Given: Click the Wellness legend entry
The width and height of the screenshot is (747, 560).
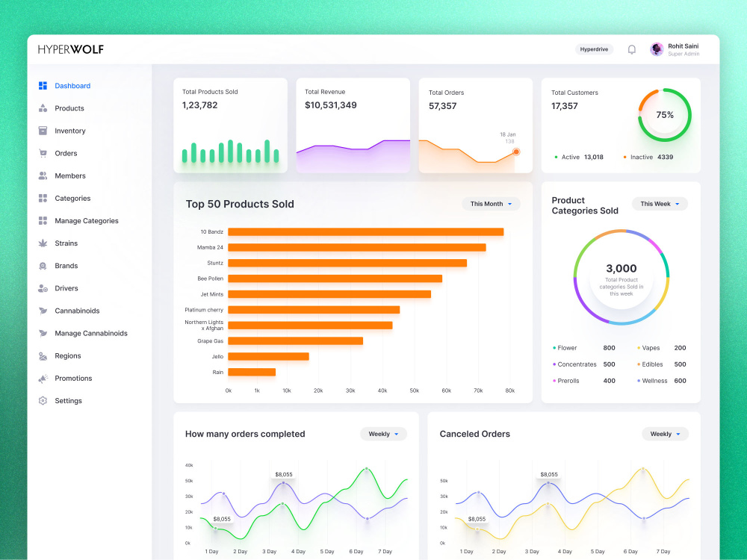Looking at the screenshot, I should tap(662, 381).
